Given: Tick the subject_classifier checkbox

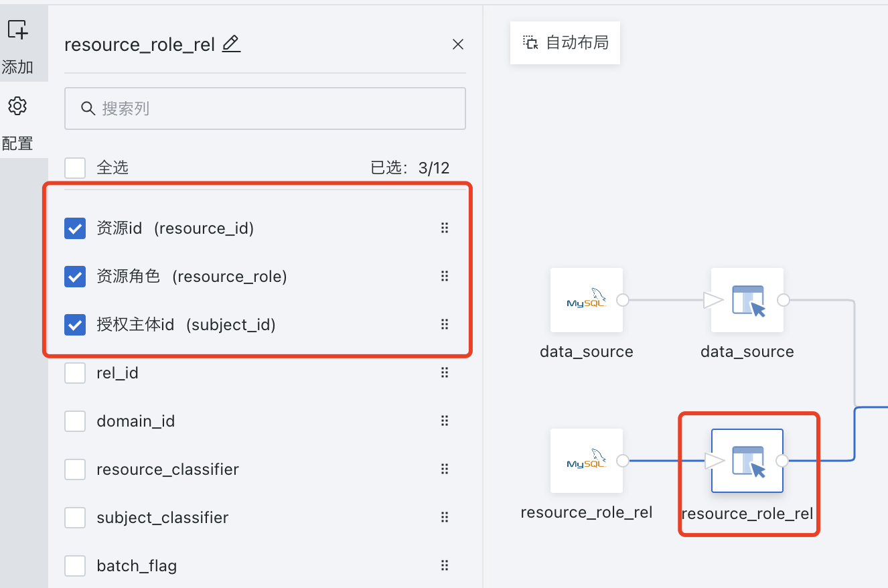Looking at the screenshot, I should pyautogui.click(x=75, y=518).
